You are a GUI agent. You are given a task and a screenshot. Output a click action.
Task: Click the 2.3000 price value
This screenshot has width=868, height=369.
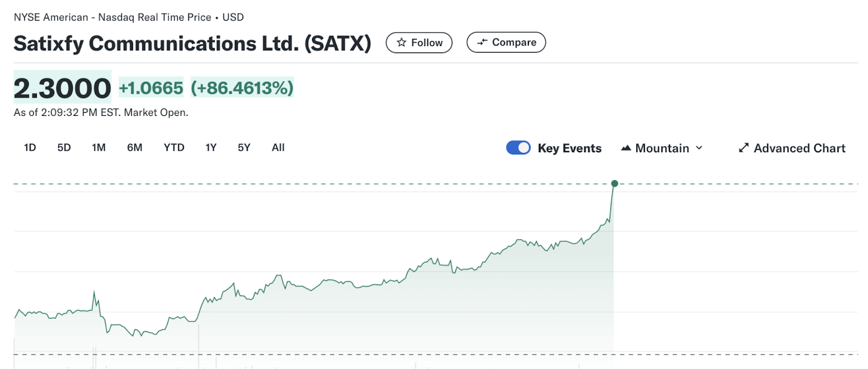click(x=62, y=88)
